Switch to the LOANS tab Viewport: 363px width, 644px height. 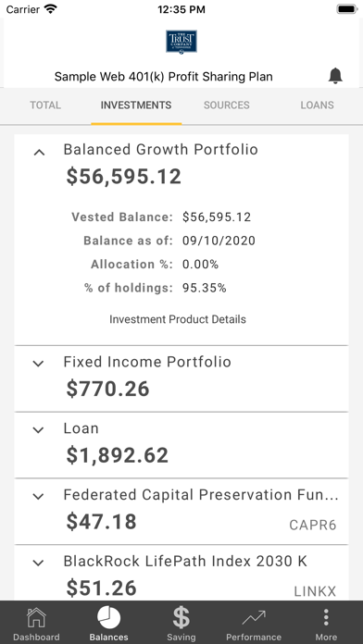pos(317,105)
